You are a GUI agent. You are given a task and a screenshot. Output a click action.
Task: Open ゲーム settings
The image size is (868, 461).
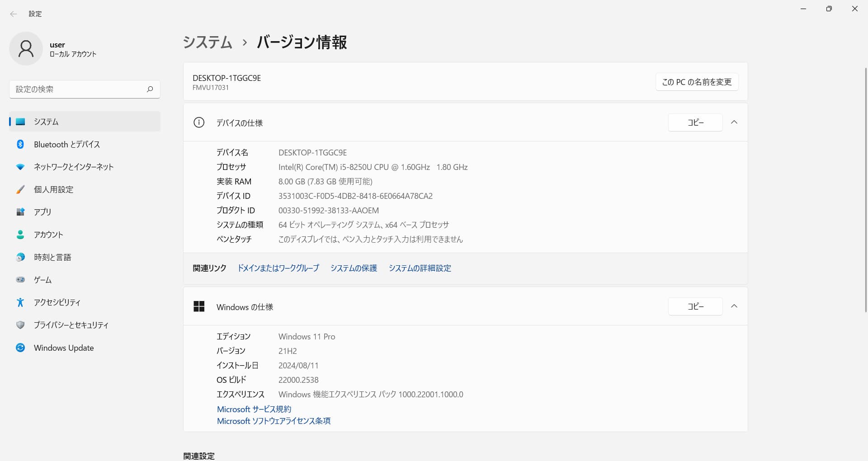[x=85, y=280]
